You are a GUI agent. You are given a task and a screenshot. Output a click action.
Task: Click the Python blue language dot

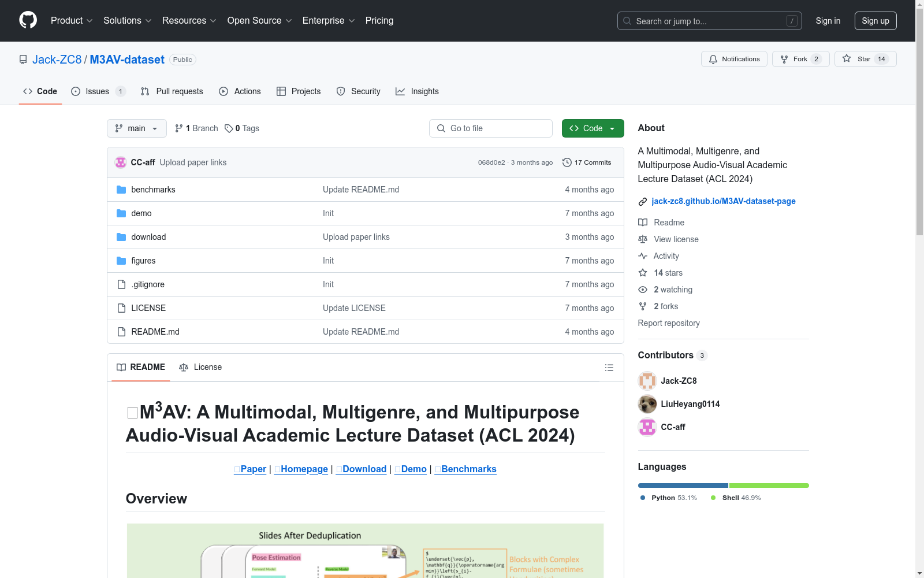point(643,498)
